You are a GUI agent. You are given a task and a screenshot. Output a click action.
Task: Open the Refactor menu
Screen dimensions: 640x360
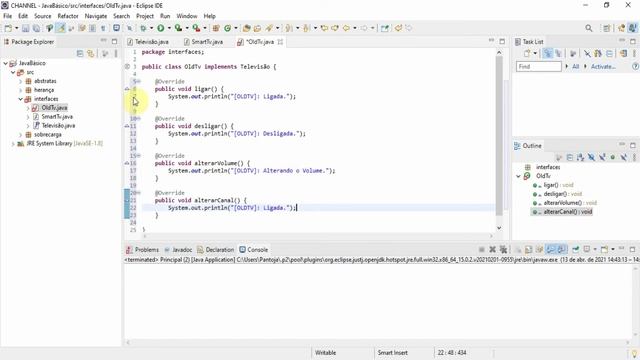[68, 16]
